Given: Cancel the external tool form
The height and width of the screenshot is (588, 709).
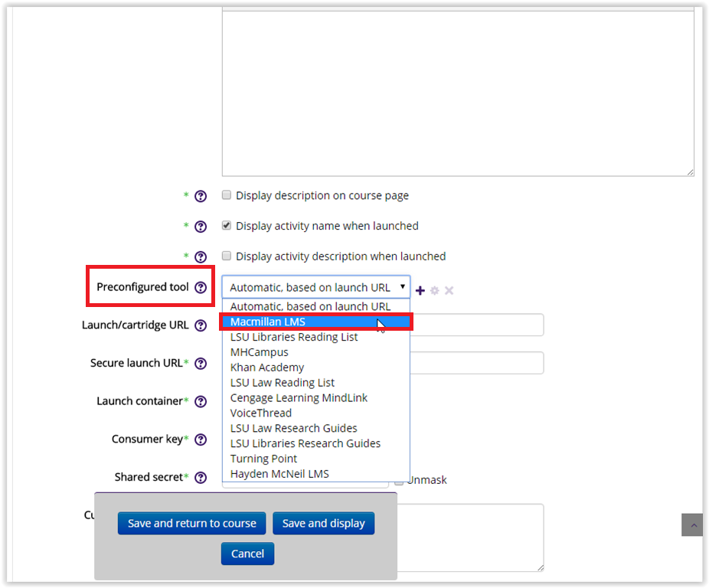Looking at the screenshot, I should tap(247, 554).
